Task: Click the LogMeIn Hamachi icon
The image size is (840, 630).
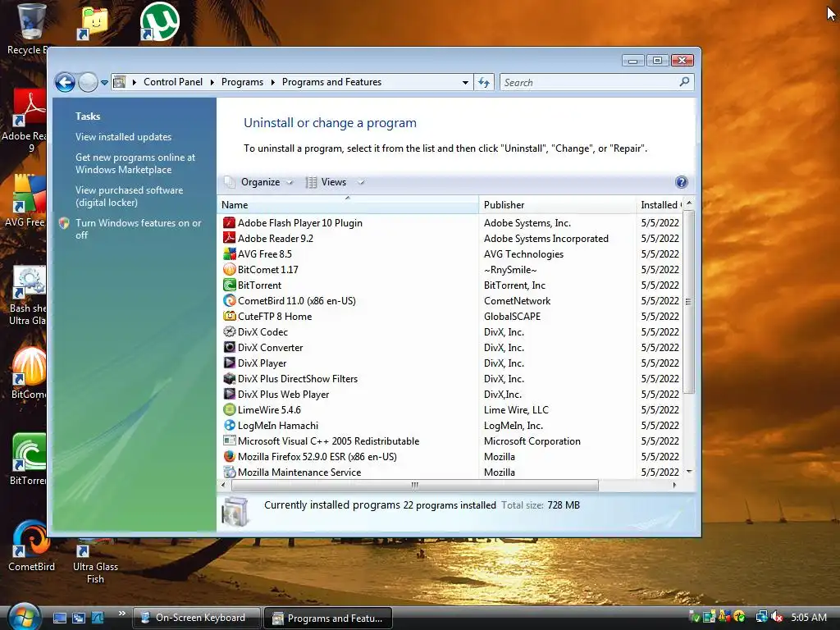Action: point(230,426)
